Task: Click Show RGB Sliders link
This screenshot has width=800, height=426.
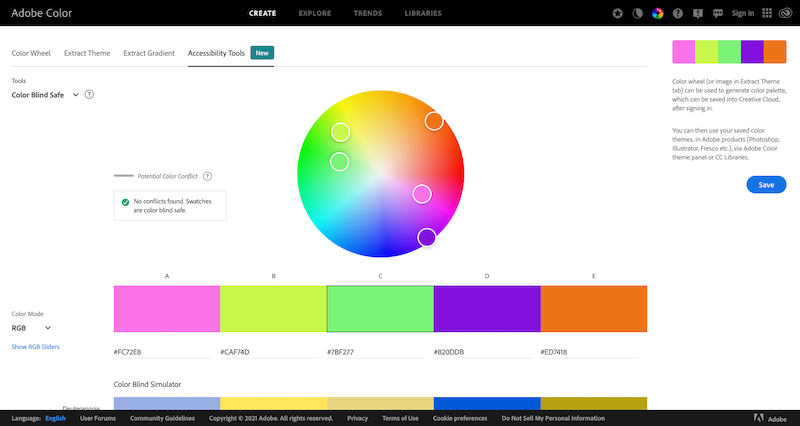Action: pos(36,347)
